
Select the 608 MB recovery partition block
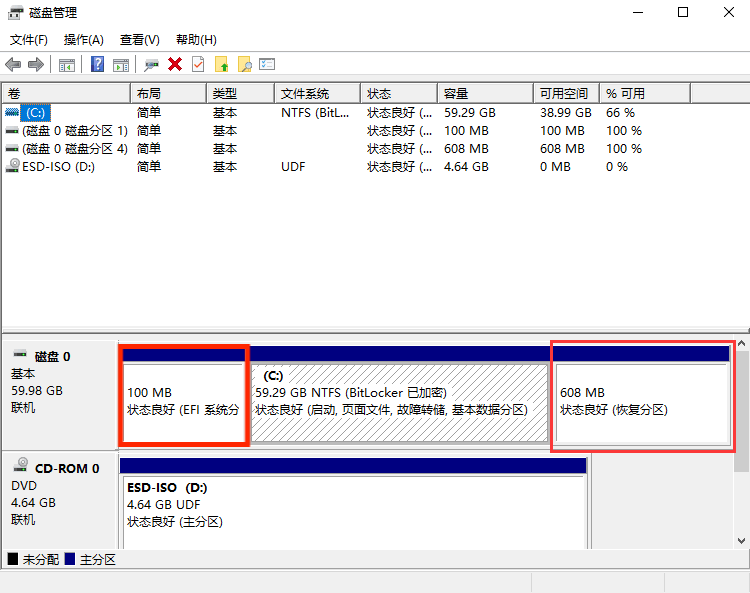pyautogui.click(x=641, y=401)
